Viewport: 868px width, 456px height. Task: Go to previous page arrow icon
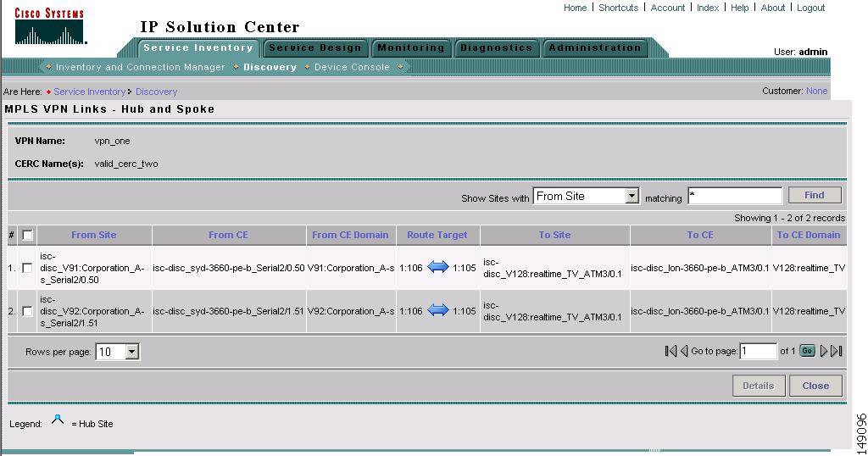click(684, 351)
